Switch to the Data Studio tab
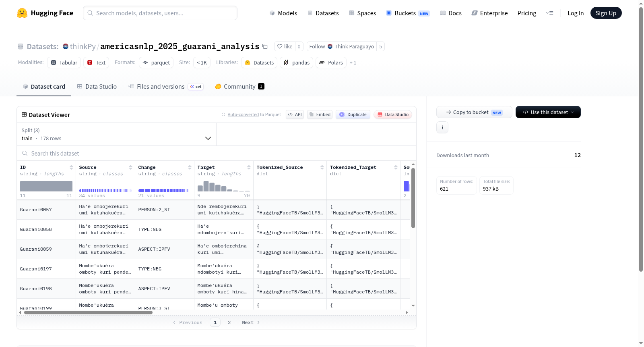The height and width of the screenshot is (347, 644). (97, 86)
